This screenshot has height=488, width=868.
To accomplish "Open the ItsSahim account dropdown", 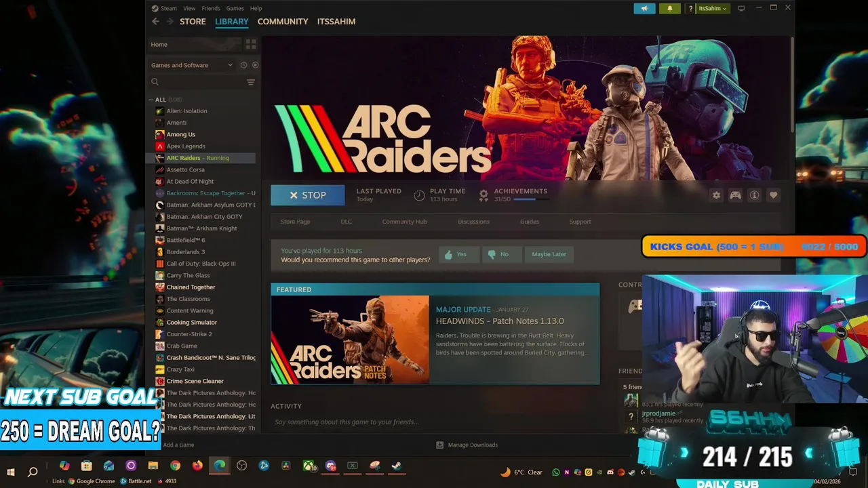I will (x=712, y=8).
